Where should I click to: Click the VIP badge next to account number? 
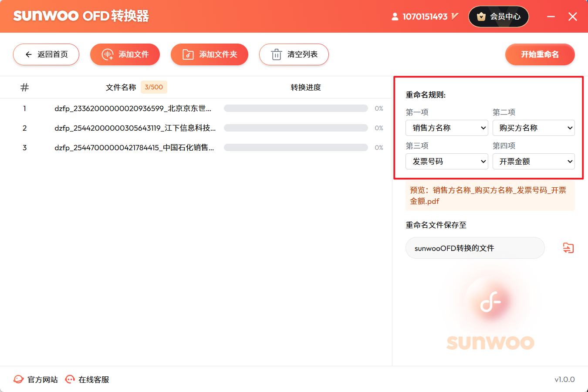pyautogui.click(x=455, y=17)
